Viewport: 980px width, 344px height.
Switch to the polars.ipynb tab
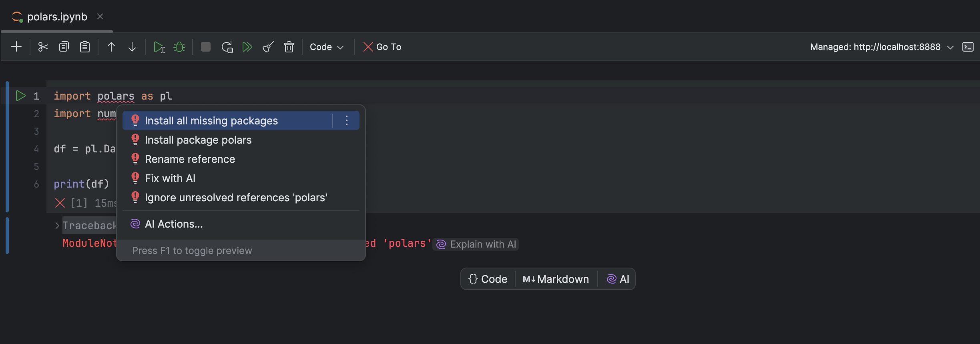click(57, 17)
